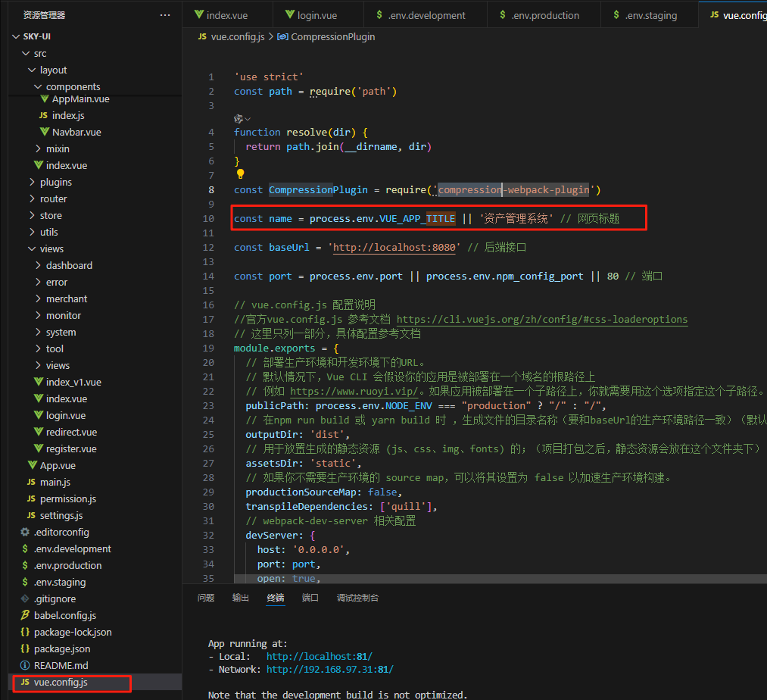This screenshot has height=700, width=767.
Task: Click the Vue icon of Navbar.vue
Action: tap(45, 132)
